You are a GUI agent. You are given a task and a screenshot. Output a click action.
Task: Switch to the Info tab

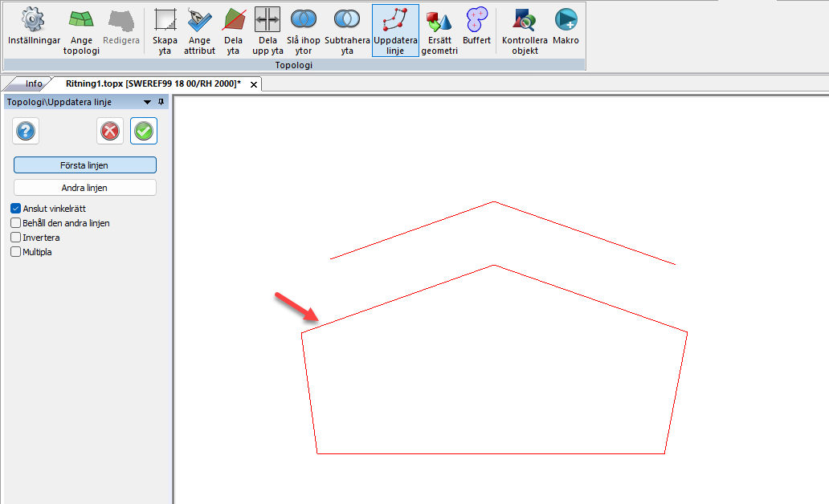(x=33, y=83)
